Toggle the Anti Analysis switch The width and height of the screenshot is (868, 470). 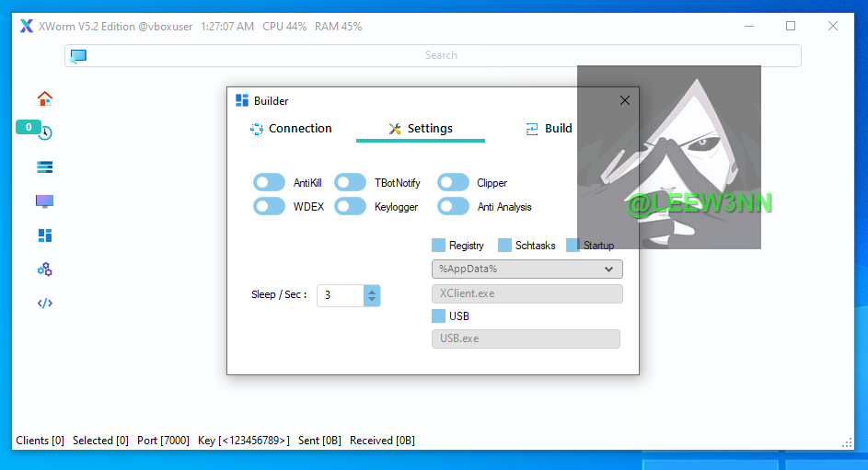[453, 207]
